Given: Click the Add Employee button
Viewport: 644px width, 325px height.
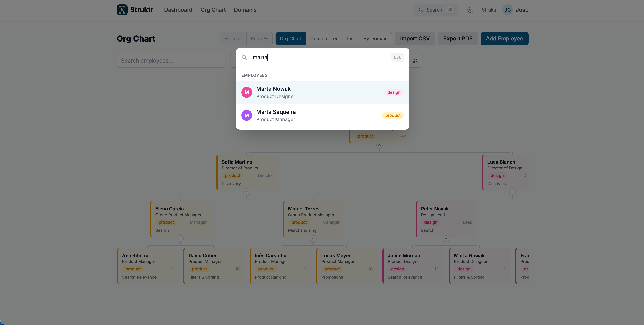Looking at the screenshot, I should tap(504, 38).
